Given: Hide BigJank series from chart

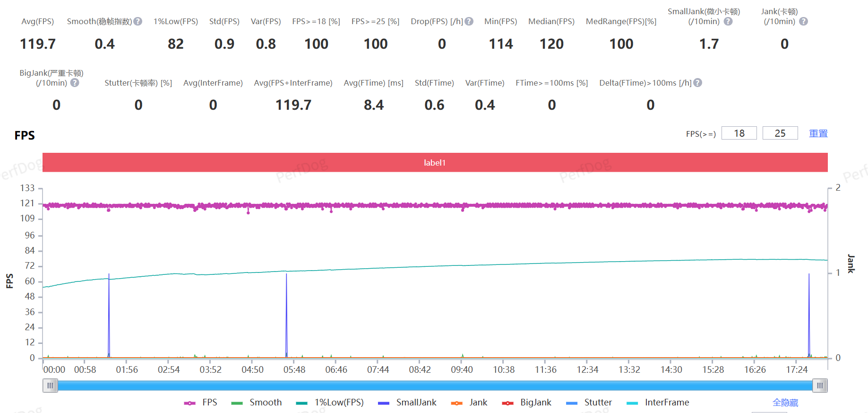Looking at the screenshot, I should pyautogui.click(x=527, y=403).
